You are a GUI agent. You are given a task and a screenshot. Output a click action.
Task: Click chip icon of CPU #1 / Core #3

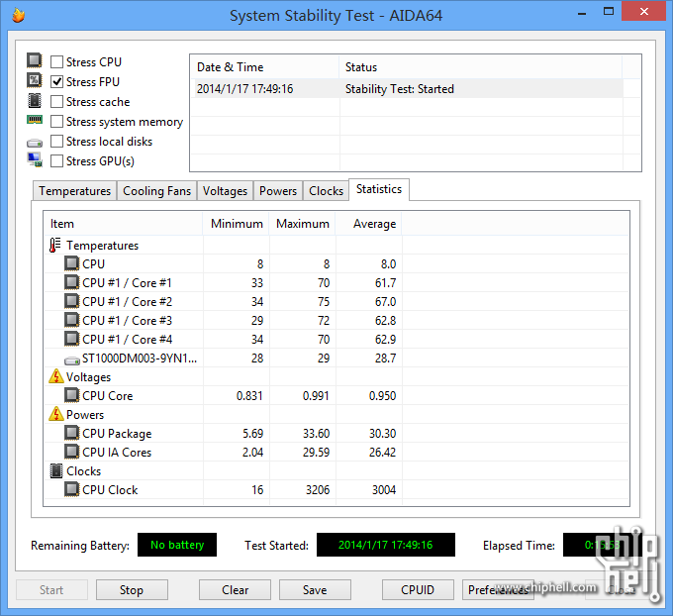(71, 321)
